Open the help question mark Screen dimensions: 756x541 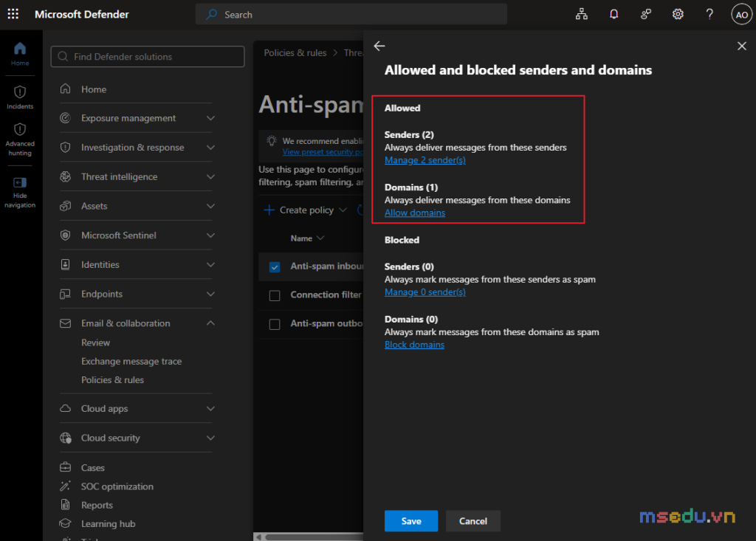[709, 15]
